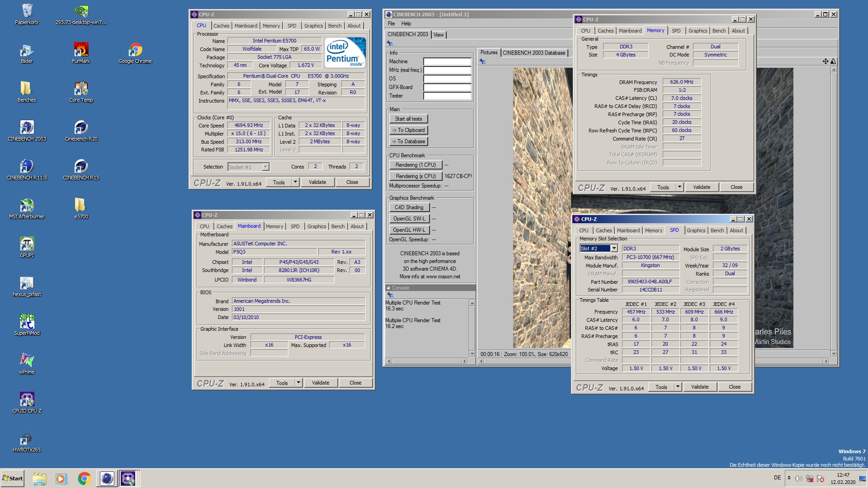The width and height of the screenshot is (868, 488).
Task: Open the 295.73-desktop-win7 driver installer icon
Action: pos(81,14)
